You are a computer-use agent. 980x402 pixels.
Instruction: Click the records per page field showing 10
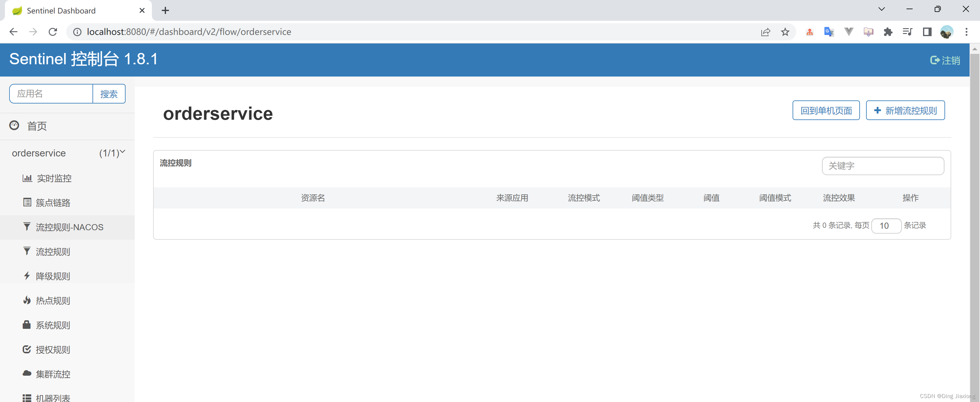coord(886,226)
